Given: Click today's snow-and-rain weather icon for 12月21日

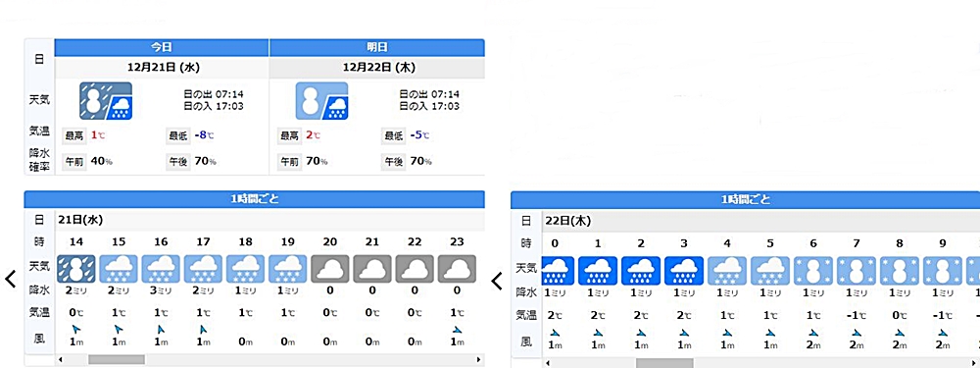Looking at the screenshot, I should point(106,101).
